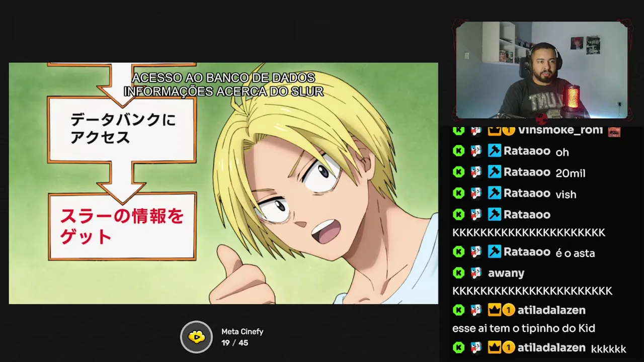644x362 pixels.
Task: Click the green Kick badge beside Rataaoo's "oh" message
Action: point(458,151)
